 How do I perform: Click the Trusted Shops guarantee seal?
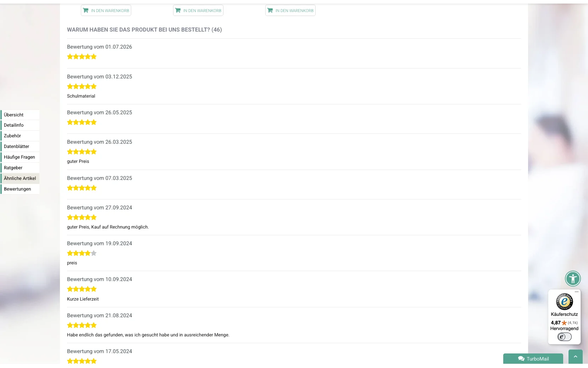pos(564,302)
